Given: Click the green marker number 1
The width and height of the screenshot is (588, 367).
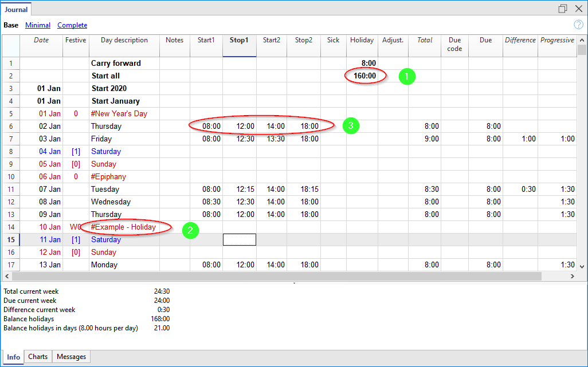Looking at the screenshot, I should coord(406,76).
